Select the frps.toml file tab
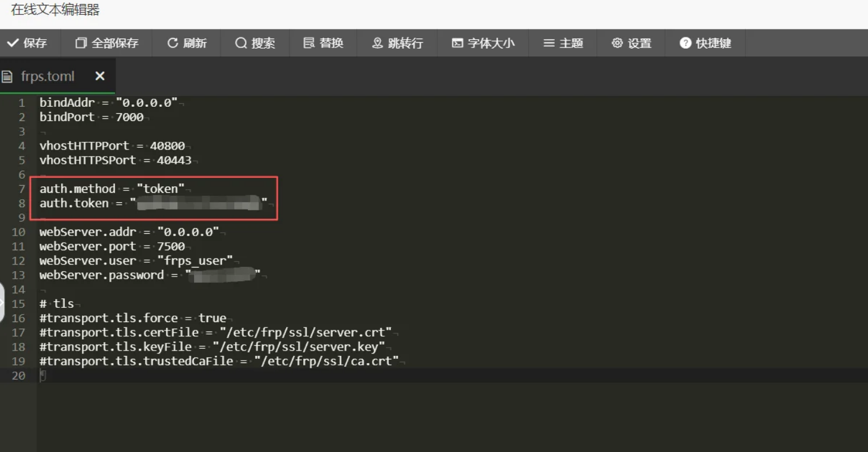Image resolution: width=868 pixels, height=452 pixels. click(x=47, y=76)
